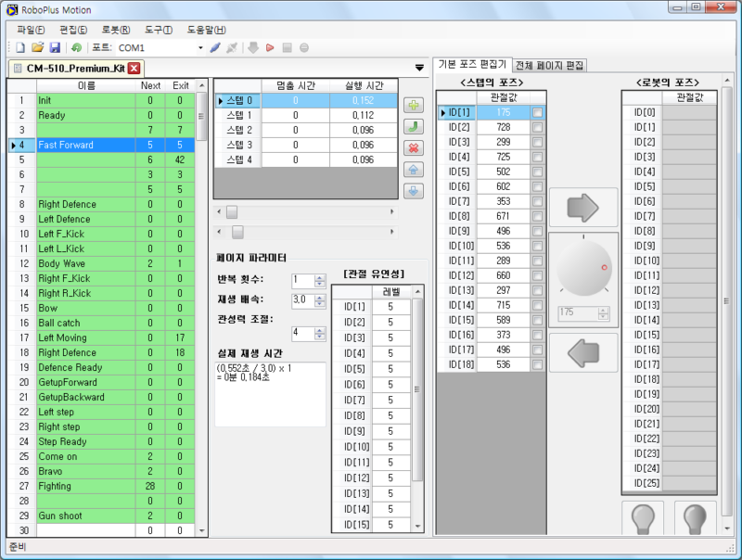Click the large right arrow pose-to-robot button
The image size is (742, 560).
583,208
